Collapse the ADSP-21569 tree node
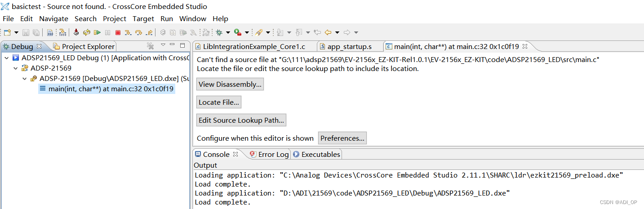Screen dimensions: 644x209 (15, 68)
